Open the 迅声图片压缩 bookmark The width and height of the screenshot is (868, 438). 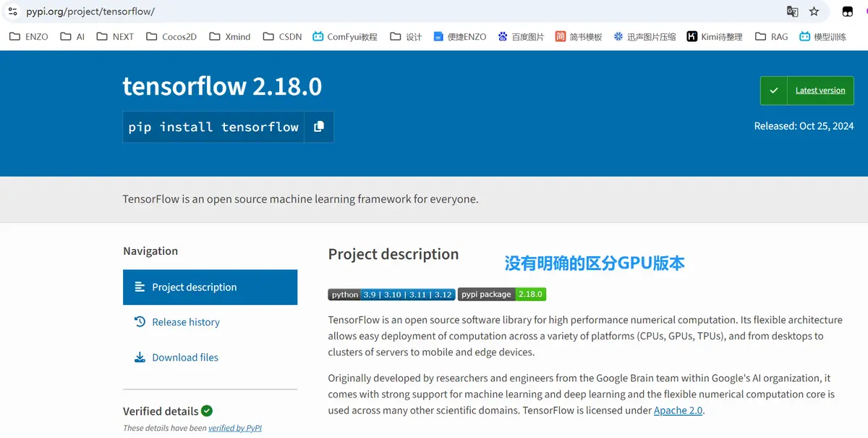pyautogui.click(x=644, y=36)
